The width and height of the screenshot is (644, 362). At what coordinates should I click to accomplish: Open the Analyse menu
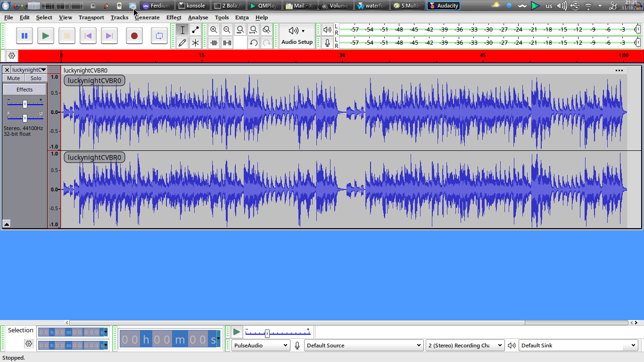(x=198, y=17)
